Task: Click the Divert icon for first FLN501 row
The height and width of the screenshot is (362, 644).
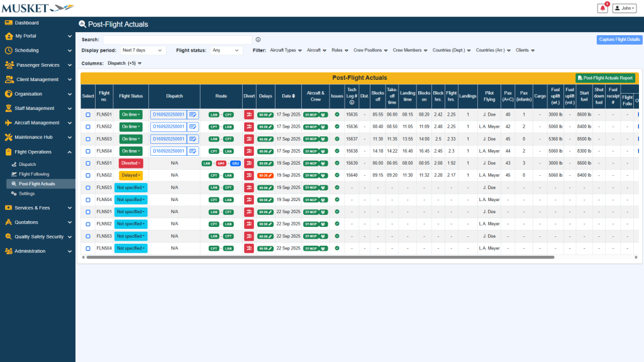Action: pos(248,115)
